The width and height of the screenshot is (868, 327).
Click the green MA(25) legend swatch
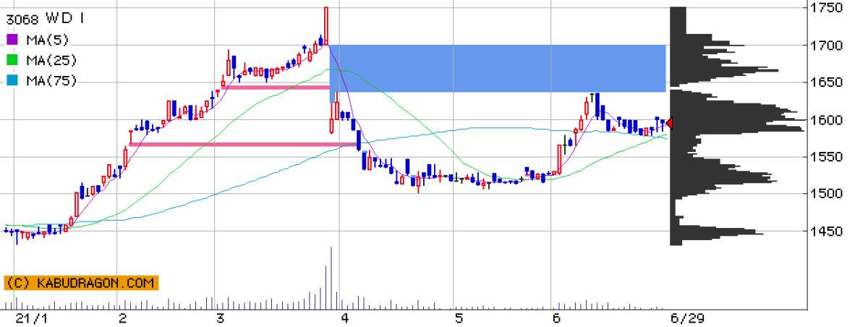coord(12,60)
